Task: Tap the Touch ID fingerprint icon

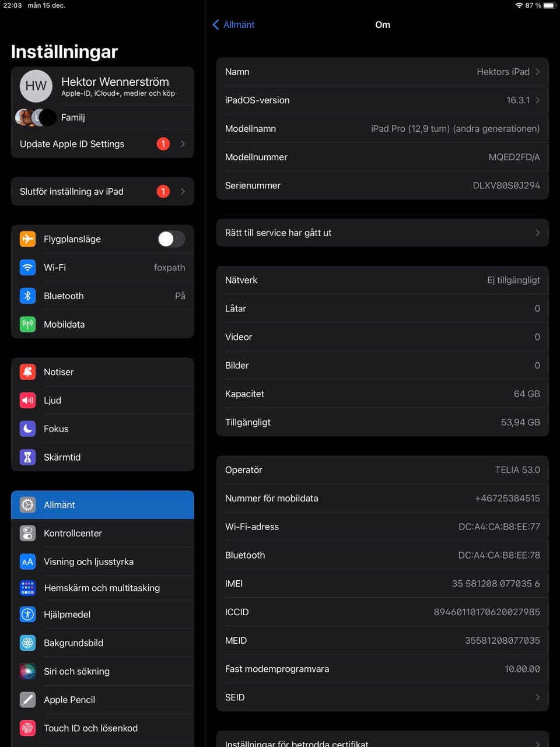Action: [27, 728]
